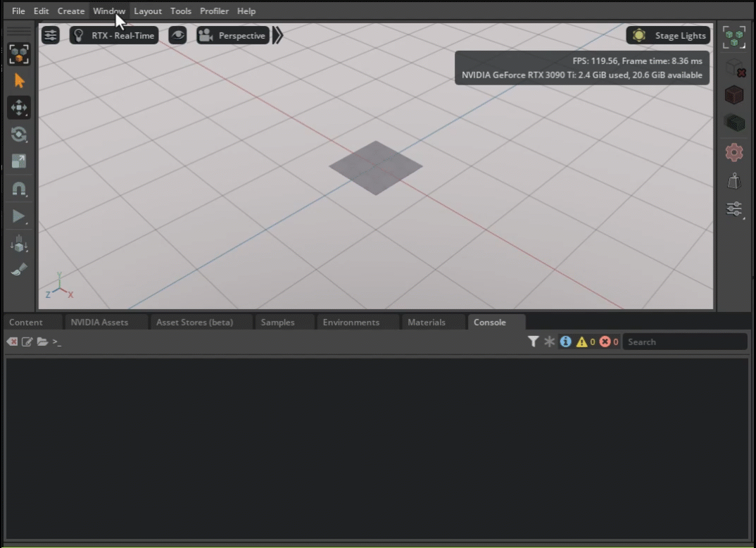Activate the Move tool

(x=19, y=107)
